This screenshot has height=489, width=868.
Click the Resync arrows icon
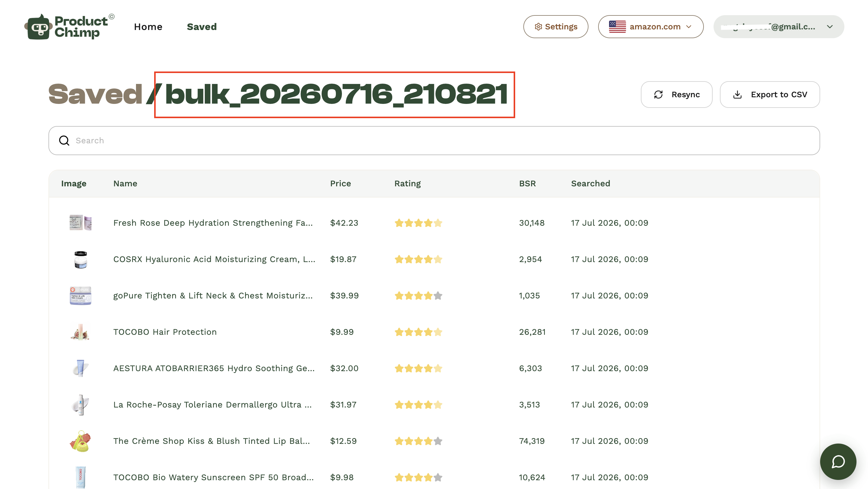pyautogui.click(x=658, y=95)
